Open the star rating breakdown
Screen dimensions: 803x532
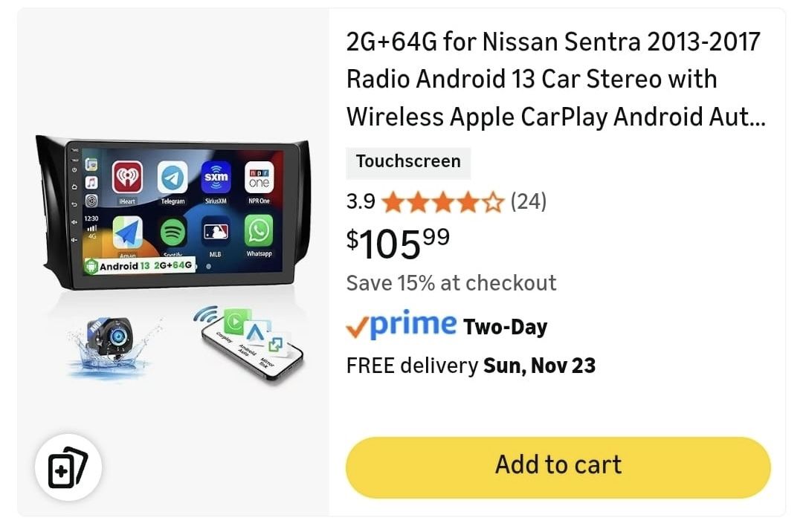[x=443, y=202]
